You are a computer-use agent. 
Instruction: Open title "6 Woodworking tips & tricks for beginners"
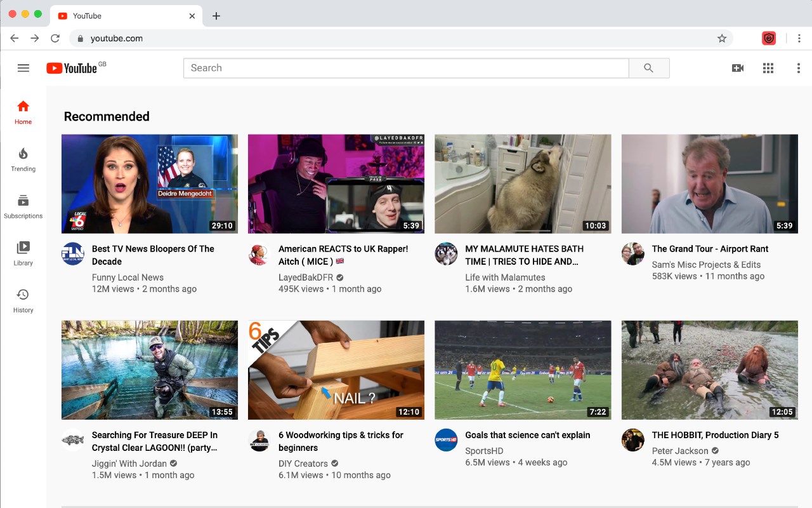(341, 441)
